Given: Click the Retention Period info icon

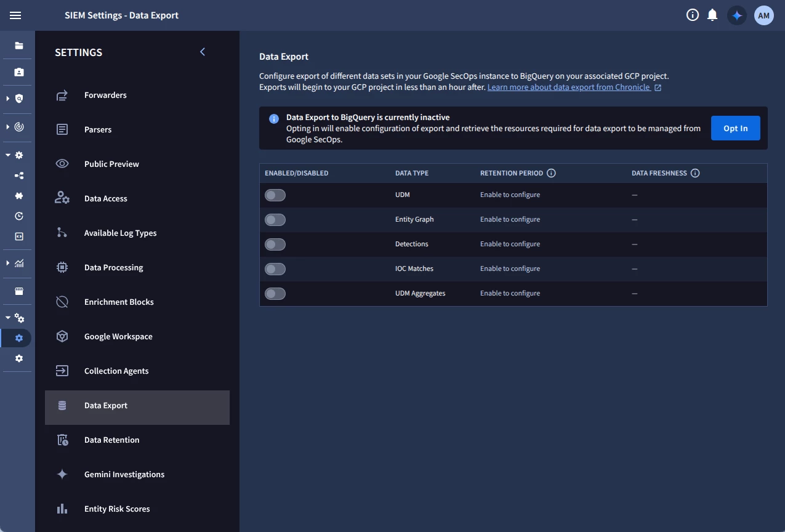Looking at the screenshot, I should pos(551,173).
